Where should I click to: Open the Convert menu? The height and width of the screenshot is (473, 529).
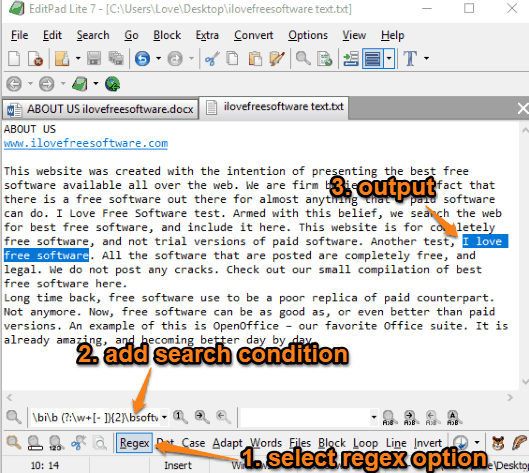click(254, 35)
